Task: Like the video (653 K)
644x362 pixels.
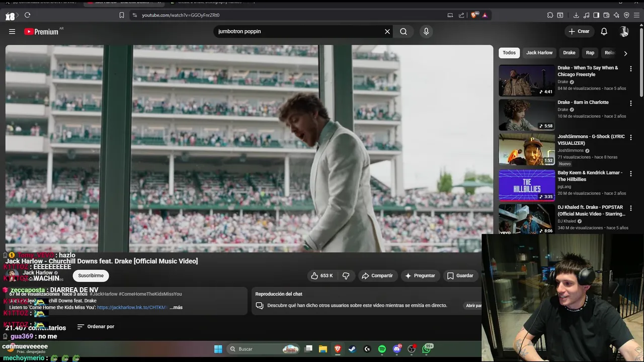Action: [321, 276]
